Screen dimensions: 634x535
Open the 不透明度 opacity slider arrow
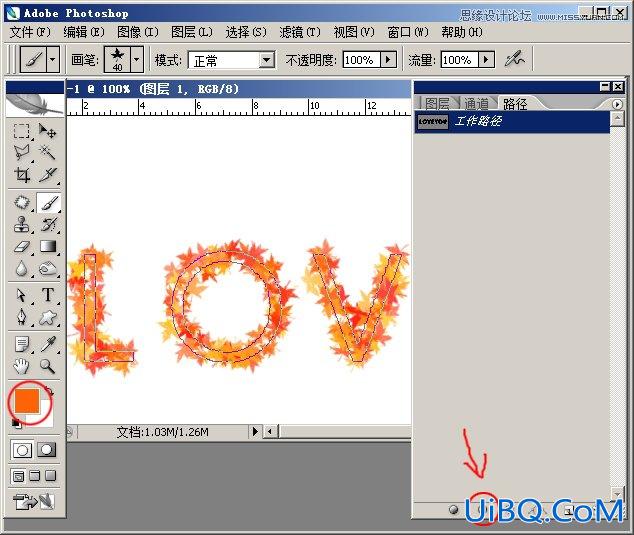tap(388, 59)
